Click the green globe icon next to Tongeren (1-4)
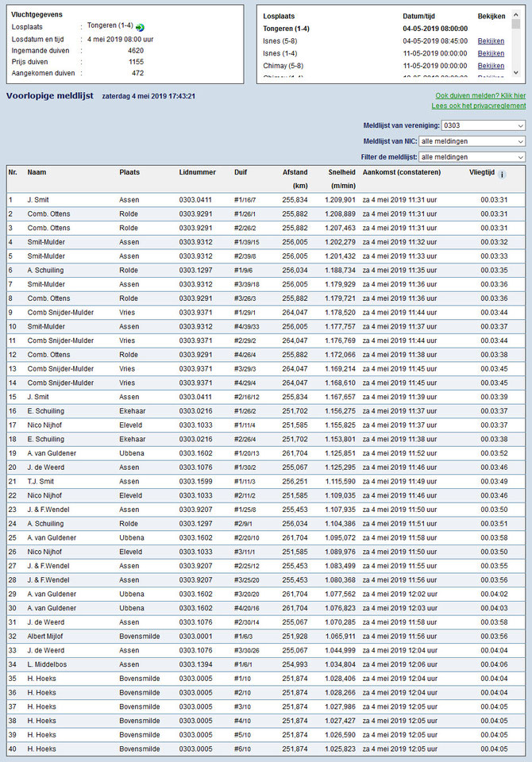Screen dimensions: 532x762 pyautogui.click(x=140, y=28)
